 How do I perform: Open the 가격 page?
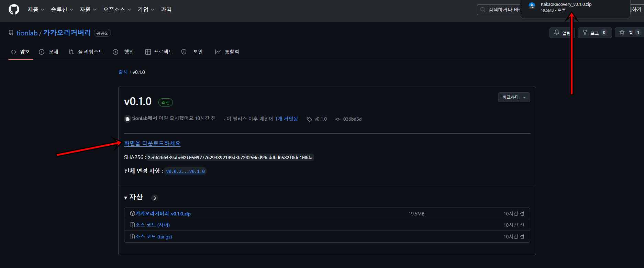coord(166,10)
